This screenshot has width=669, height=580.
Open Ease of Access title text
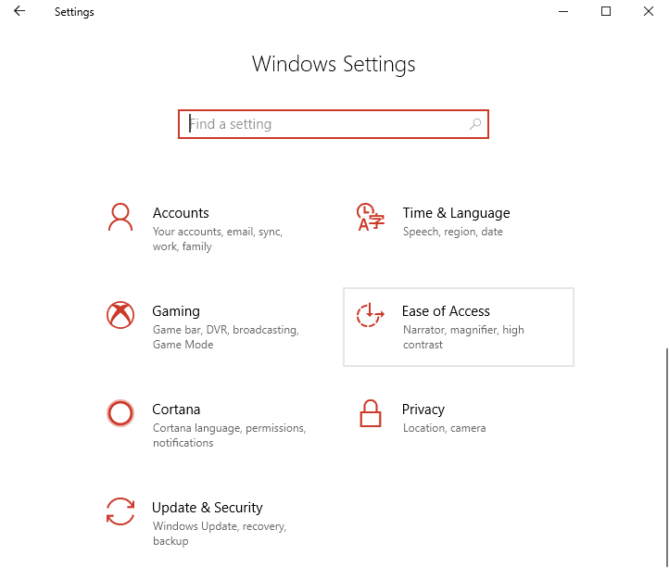click(446, 311)
